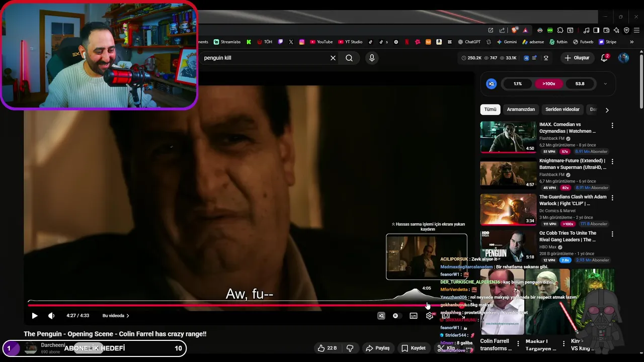
Task: Click the search magnifier button
Action: tap(349, 58)
